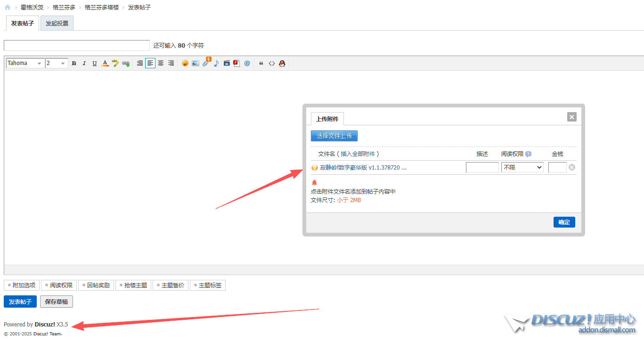Screen dimensions: 644x342
Task: Expand the 不限 read permission dropdown
Action: click(x=522, y=167)
